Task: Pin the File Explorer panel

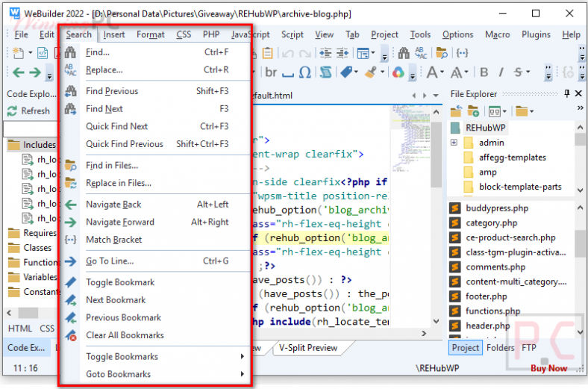Action: (566, 94)
